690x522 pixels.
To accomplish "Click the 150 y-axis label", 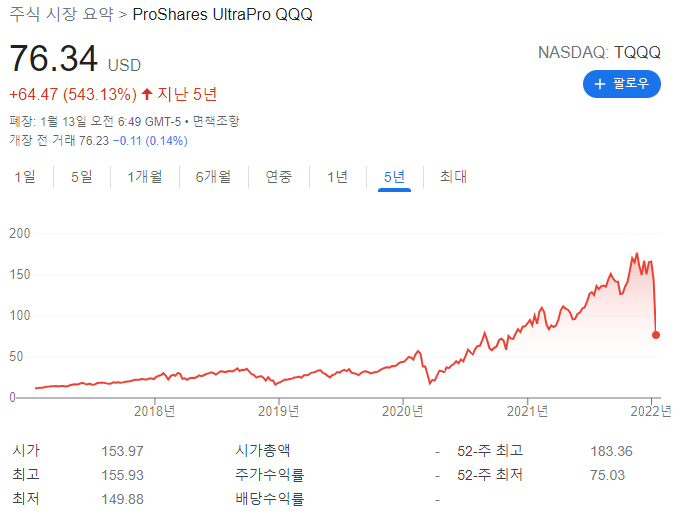I will pyautogui.click(x=20, y=274).
